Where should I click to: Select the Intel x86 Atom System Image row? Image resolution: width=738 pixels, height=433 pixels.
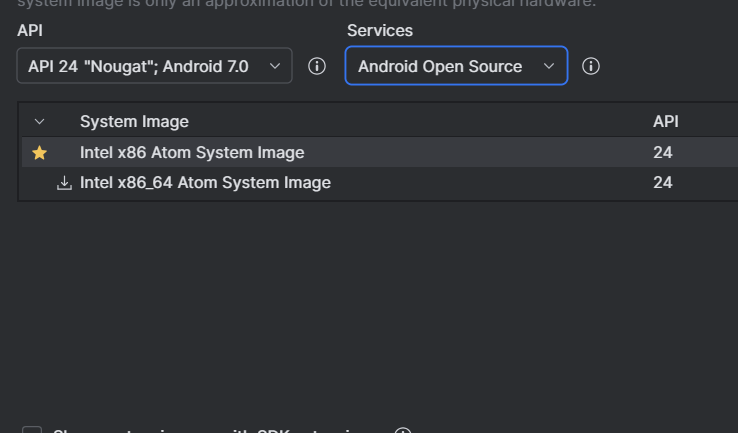pos(192,153)
